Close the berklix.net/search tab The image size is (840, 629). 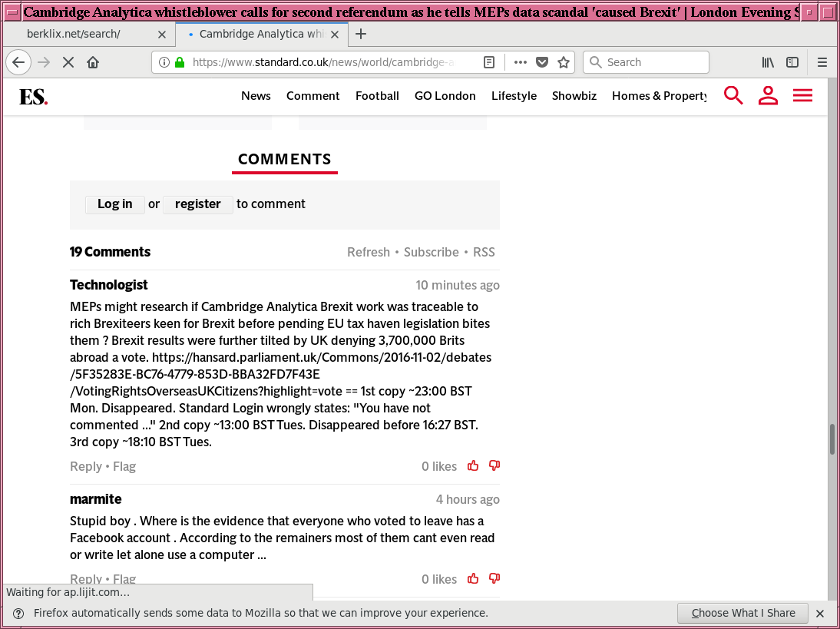point(162,35)
